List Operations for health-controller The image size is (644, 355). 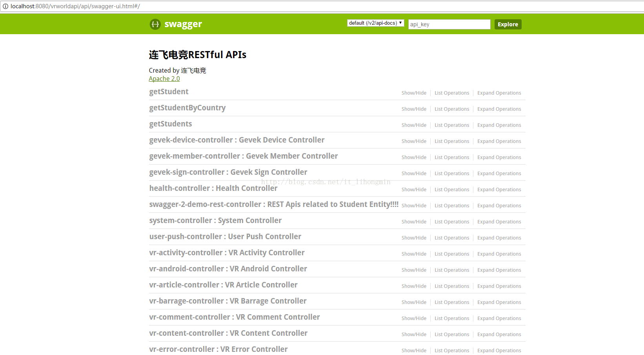[452, 190]
